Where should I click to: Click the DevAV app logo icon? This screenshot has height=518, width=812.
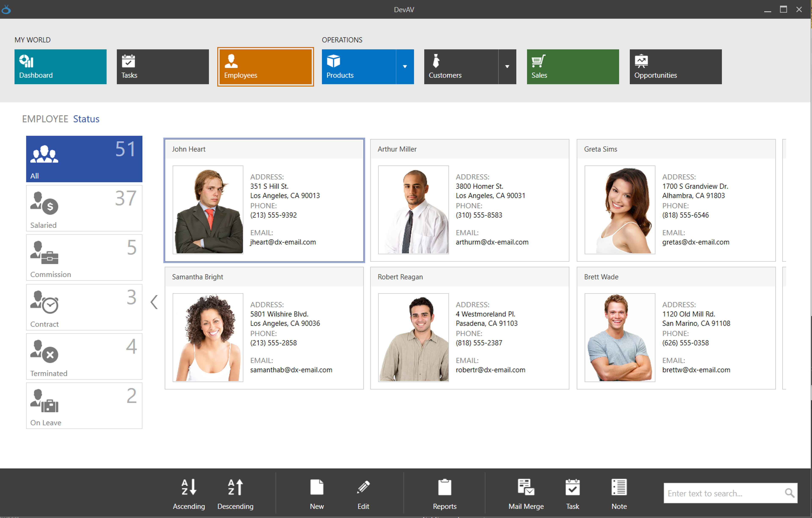tap(6, 10)
